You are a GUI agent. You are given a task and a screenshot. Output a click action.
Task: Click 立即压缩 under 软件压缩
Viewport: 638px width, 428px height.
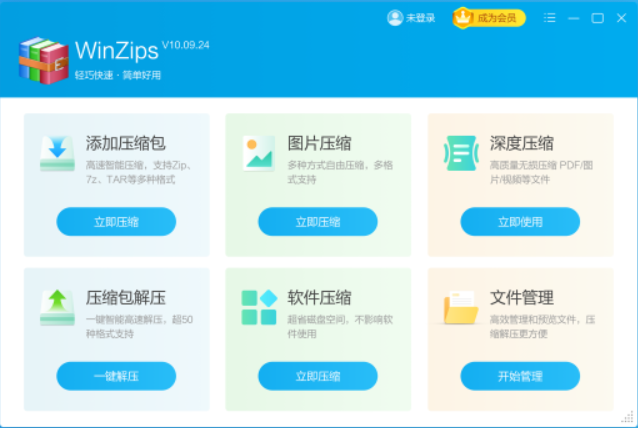(x=318, y=376)
